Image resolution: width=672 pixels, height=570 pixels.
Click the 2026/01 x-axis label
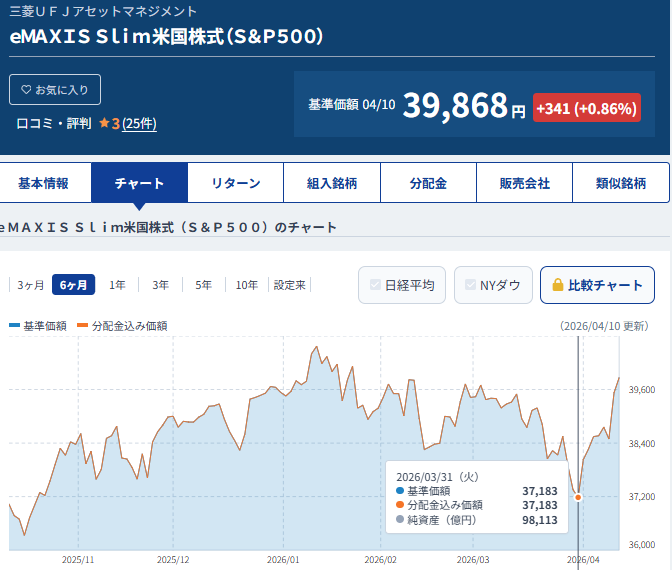[x=283, y=560]
